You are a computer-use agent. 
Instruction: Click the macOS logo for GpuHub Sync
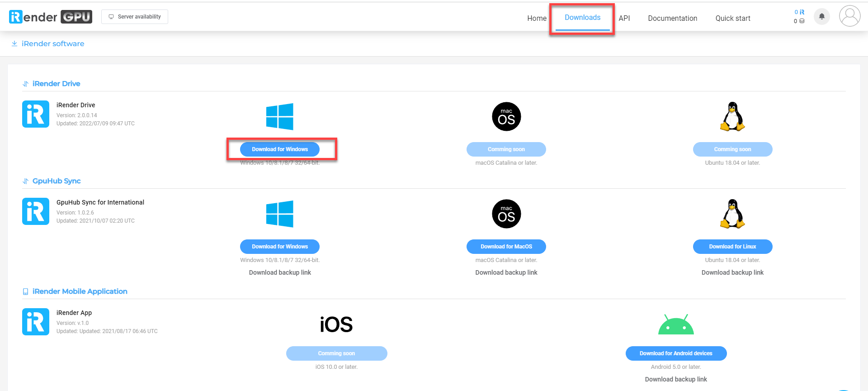coord(506,214)
